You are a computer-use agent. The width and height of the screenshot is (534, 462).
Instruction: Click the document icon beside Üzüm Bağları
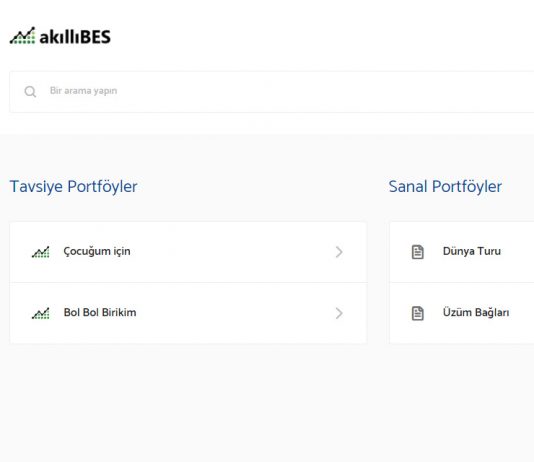418,313
